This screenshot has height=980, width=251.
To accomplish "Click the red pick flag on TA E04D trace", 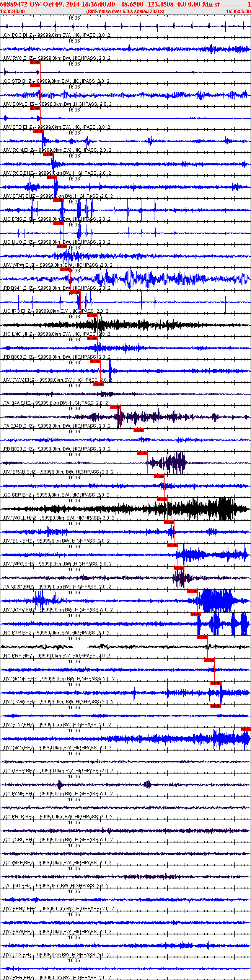I will [116, 407].
